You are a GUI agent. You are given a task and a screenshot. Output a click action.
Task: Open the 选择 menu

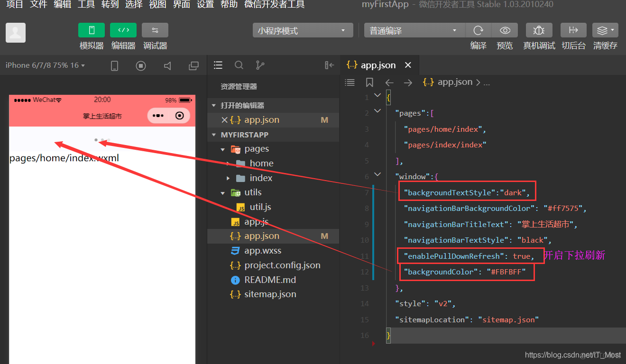tap(134, 5)
